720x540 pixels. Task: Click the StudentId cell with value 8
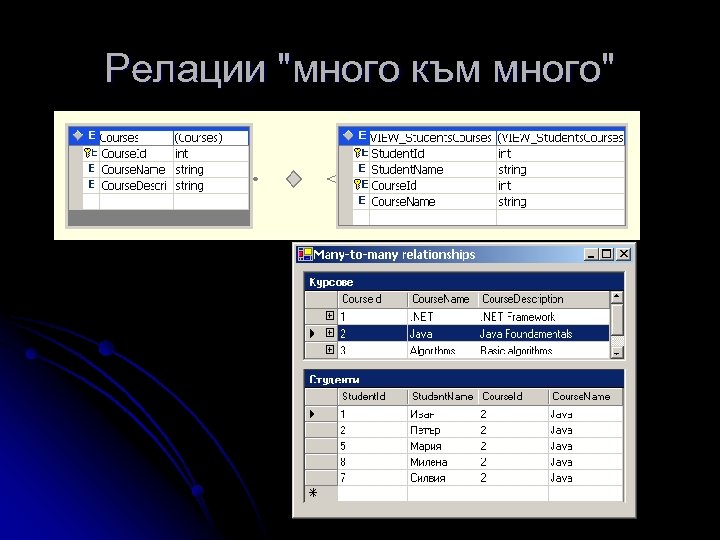(x=372, y=462)
